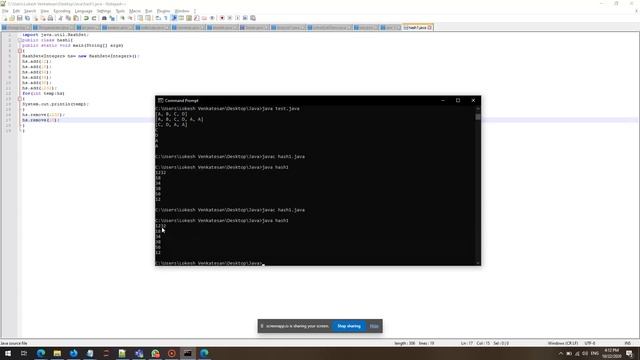The width and height of the screenshot is (640, 360).
Task: Click the Copy toolbar icon
Action: pyautogui.click(x=68, y=18)
